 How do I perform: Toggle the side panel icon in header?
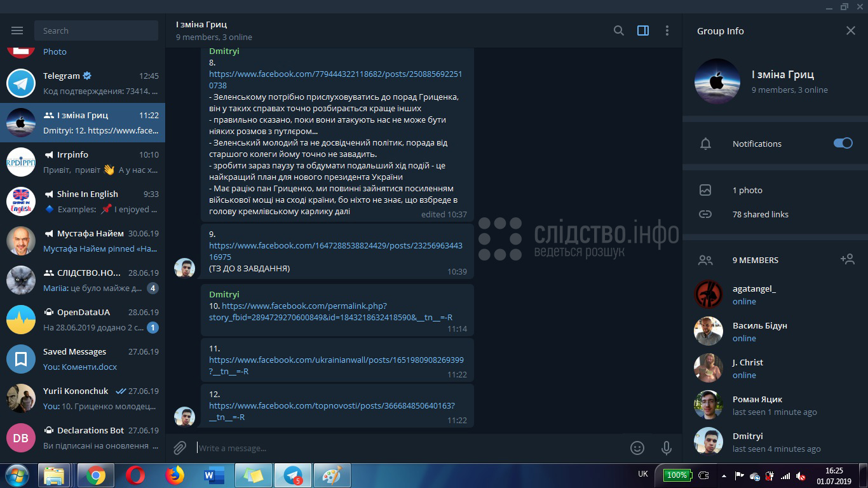(x=643, y=30)
